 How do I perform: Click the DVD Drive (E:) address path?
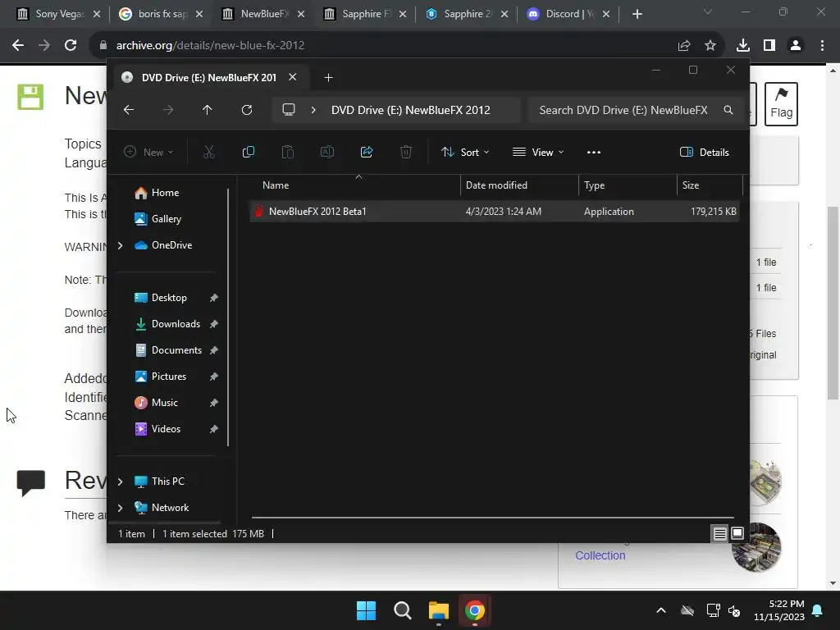(411, 110)
